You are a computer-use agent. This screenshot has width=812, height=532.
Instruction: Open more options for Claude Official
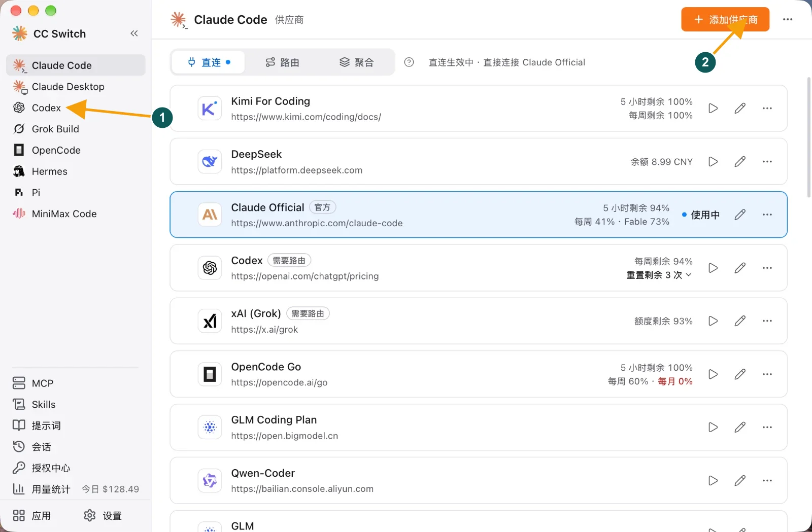point(767,215)
